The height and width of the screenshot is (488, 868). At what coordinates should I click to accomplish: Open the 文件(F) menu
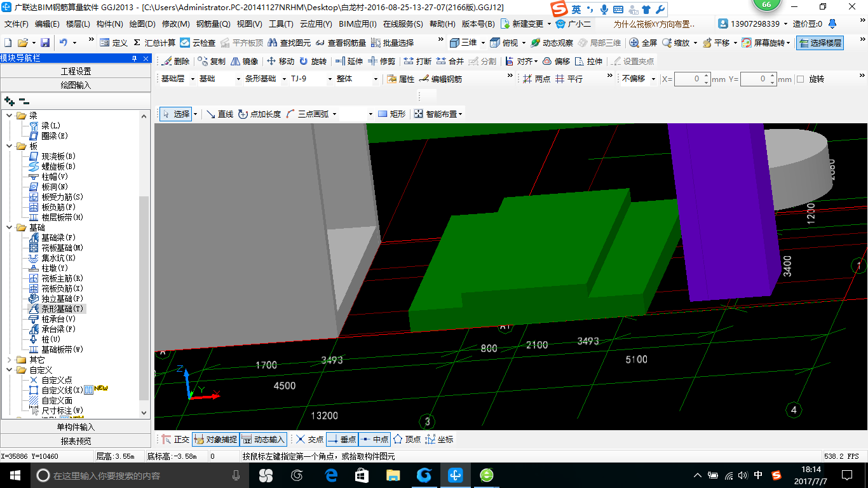[x=16, y=24]
